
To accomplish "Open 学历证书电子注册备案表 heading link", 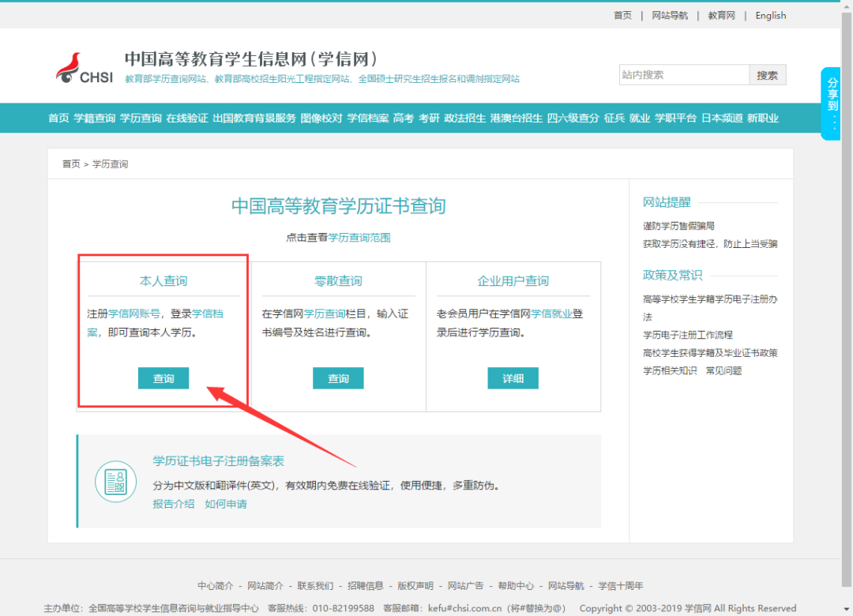I will point(218,461).
